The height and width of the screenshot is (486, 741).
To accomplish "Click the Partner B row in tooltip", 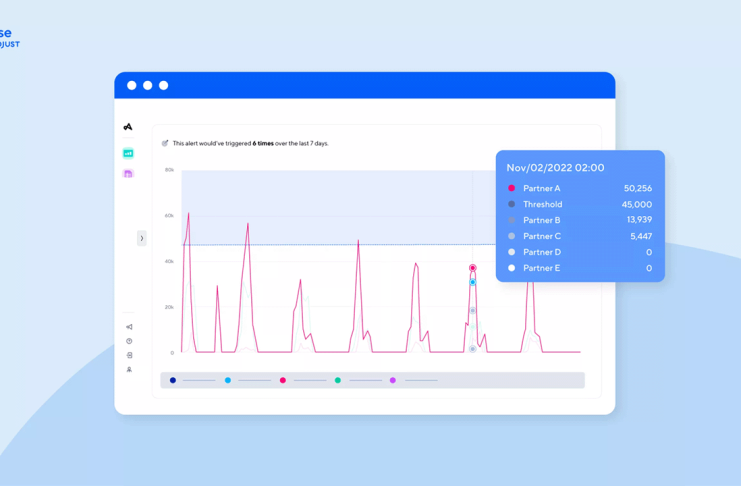I will click(580, 220).
